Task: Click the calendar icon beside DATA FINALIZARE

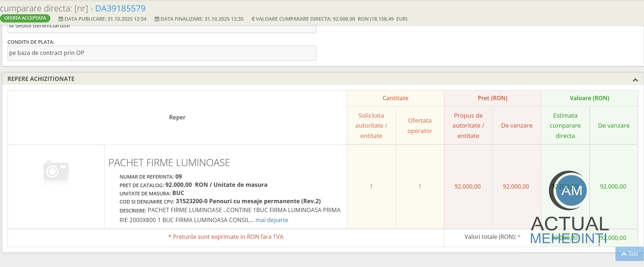Action: pyautogui.click(x=157, y=19)
